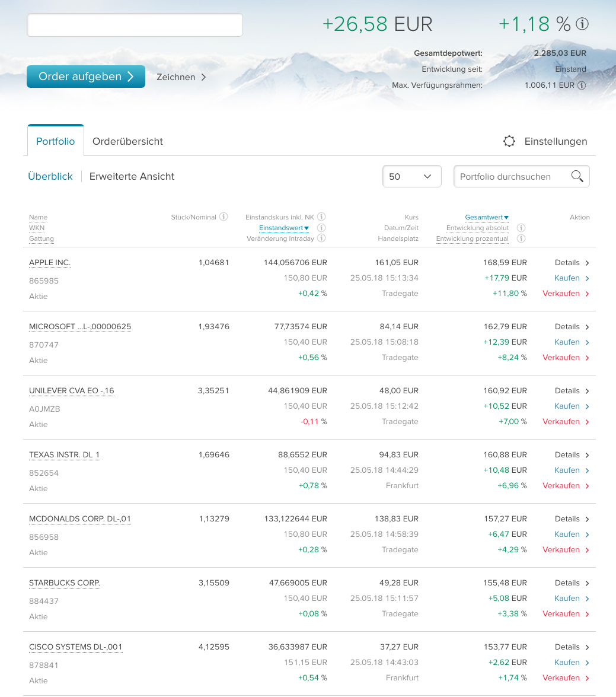This screenshot has height=697, width=616.
Task: Open the 50 entries-per-page dropdown
Action: pos(411,176)
